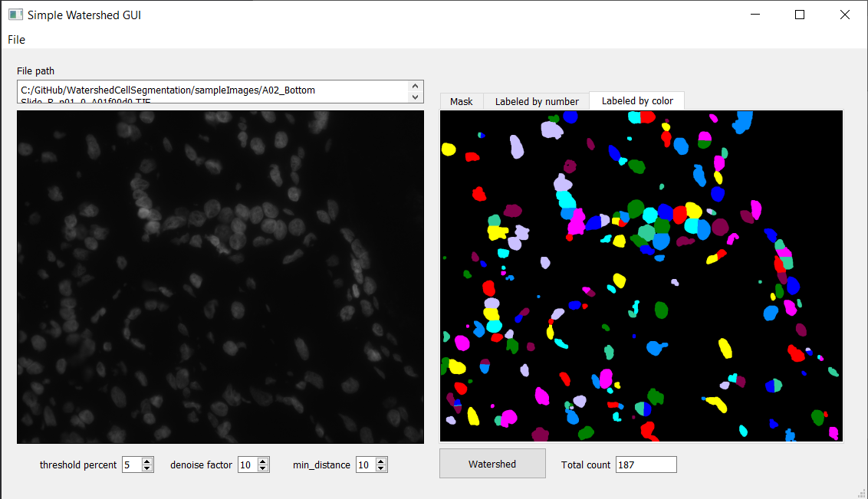This screenshot has height=499, width=868.
Task: Click the Watershed button
Action: point(492,464)
